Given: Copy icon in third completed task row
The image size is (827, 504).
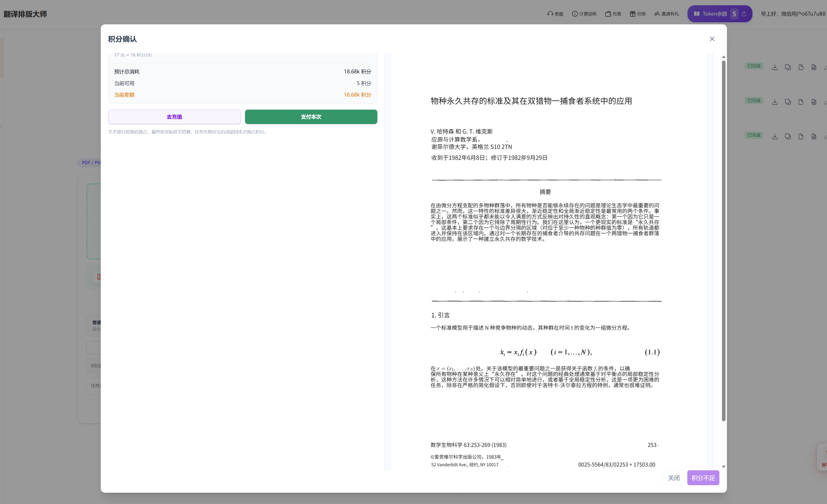Looking at the screenshot, I should point(788,136).
